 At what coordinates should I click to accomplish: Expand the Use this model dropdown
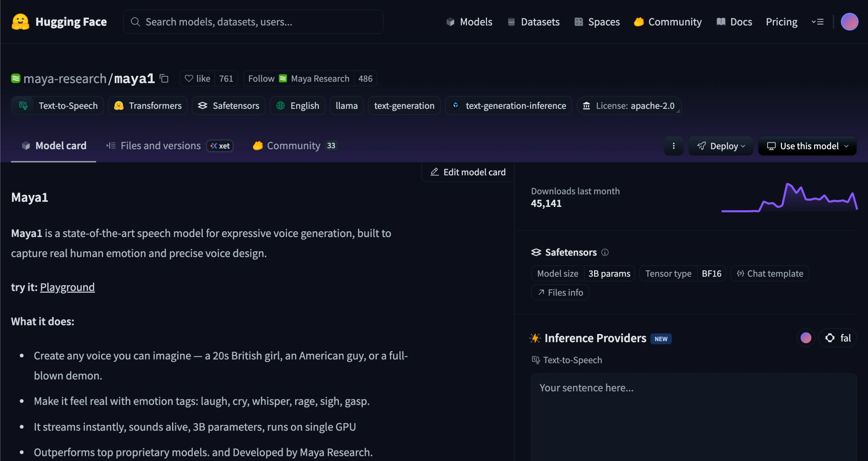tap(807, 146)
